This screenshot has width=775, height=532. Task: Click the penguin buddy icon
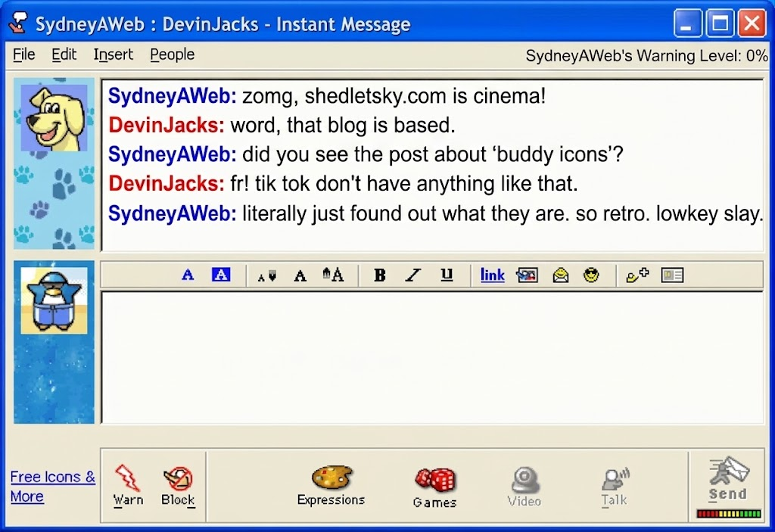point(54,300)
